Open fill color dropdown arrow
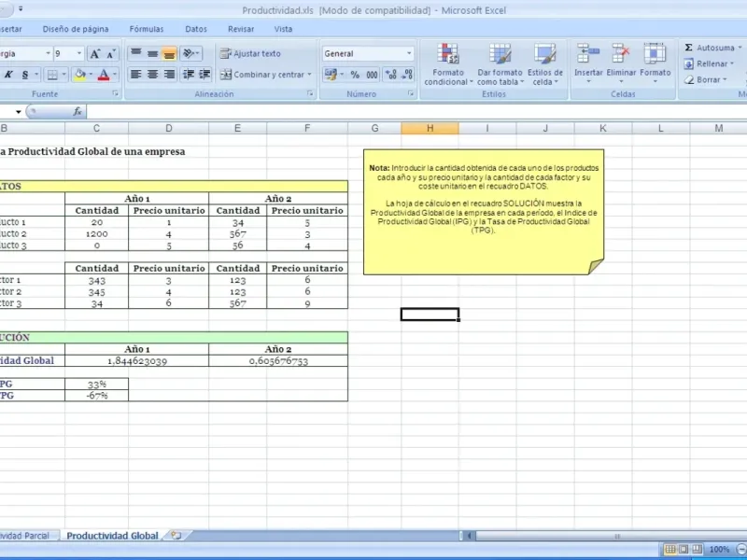 click(x=91, y=75)
